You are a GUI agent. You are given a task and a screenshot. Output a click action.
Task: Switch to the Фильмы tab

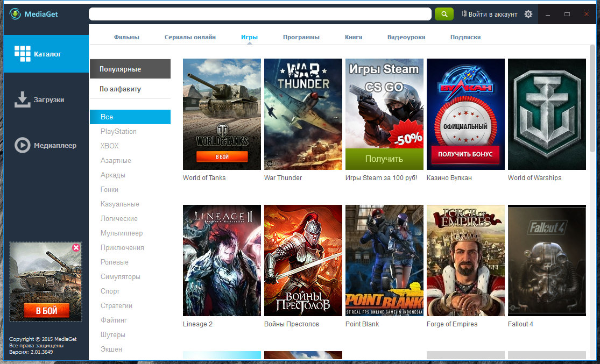point(126,37)
